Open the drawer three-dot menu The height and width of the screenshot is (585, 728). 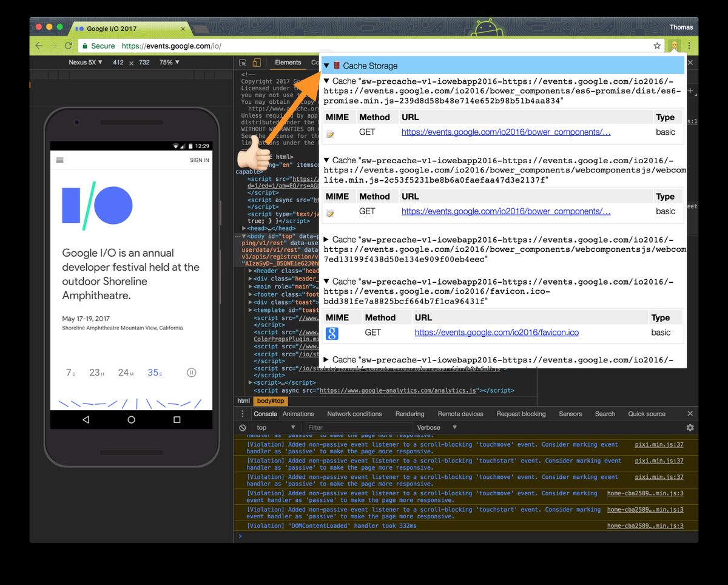(x=243, y=414)
